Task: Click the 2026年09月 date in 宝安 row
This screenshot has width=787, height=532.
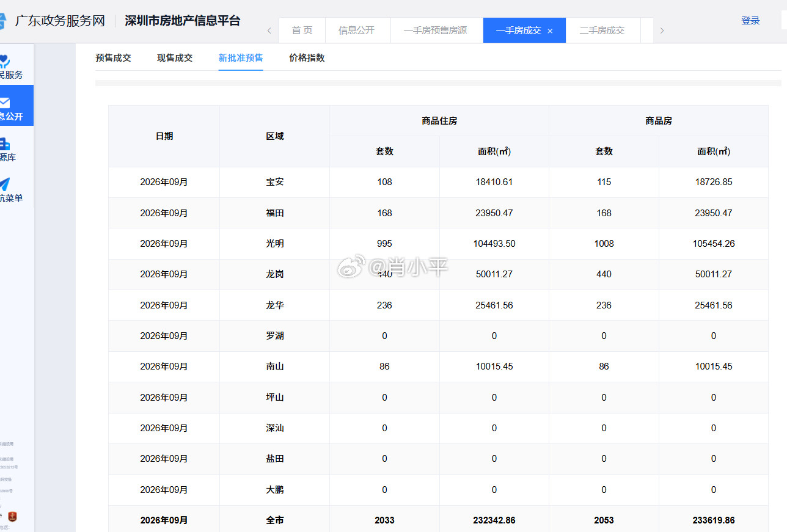Action: pyautogui.click(x=164, y=182)
